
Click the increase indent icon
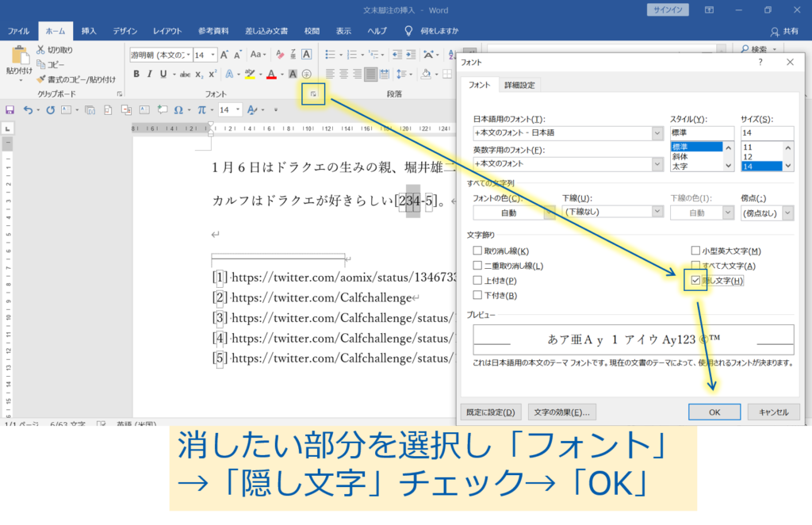[x=411, y=55]
